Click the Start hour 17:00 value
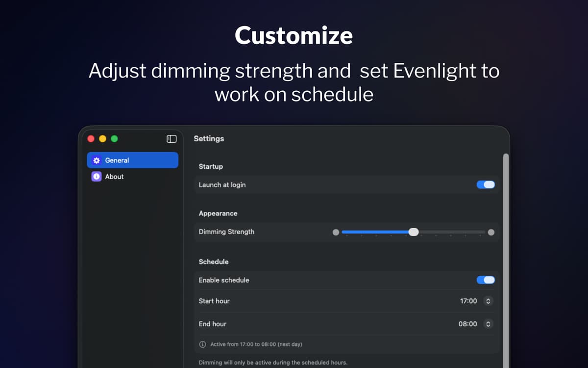The width and height of the screenshot is (588, 368). click(x=468, y=301)
